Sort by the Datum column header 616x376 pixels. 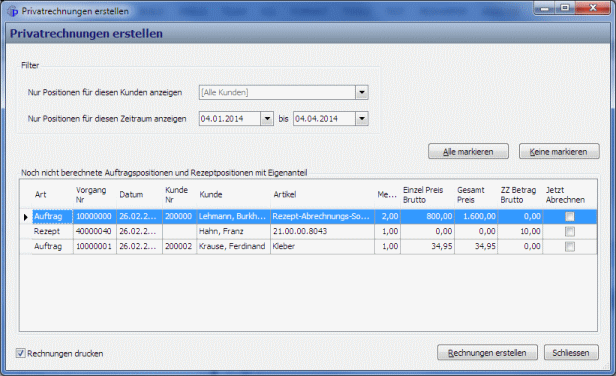coord(139,194)
